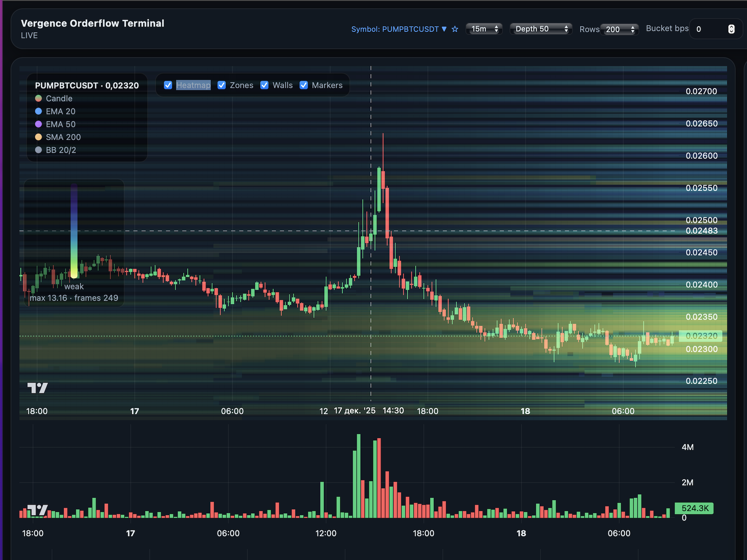
Task: Toggle the Zones checkbox
Action: [x=222, y=85]
